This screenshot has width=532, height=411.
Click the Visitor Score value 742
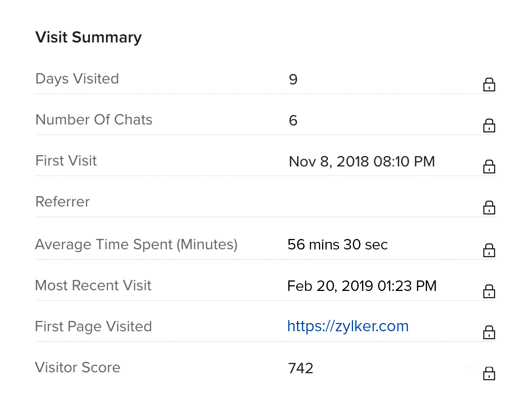[301, 368]
